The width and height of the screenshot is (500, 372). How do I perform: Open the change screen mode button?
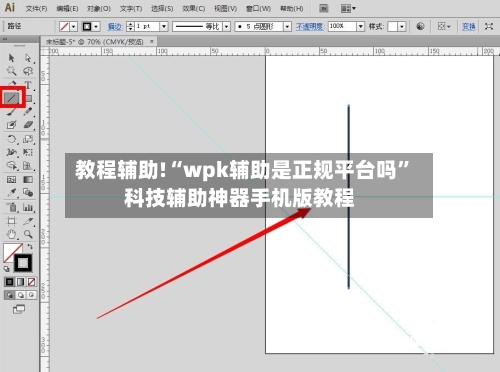tap(19, 309)
